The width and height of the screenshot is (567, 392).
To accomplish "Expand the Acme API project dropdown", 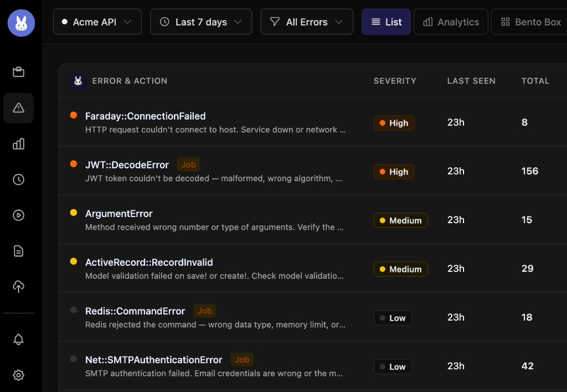I will (x=97, y=22).
